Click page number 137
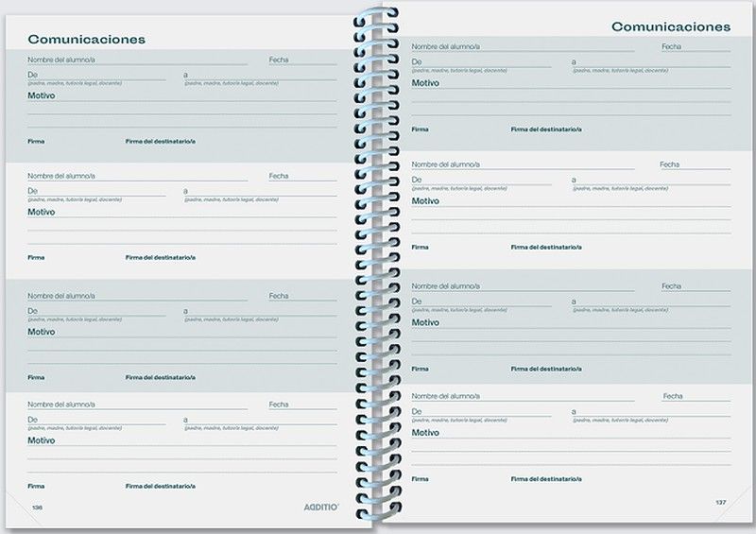The image size is (756, 534). tap(720, 501)
